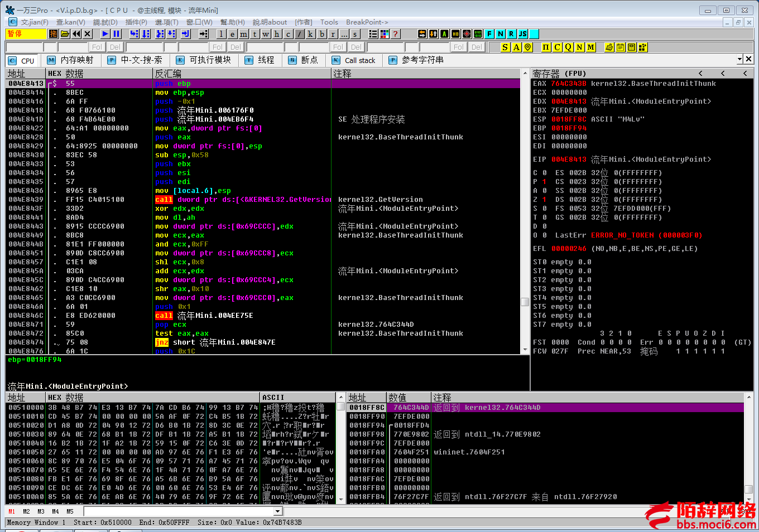This screenshot has height=532, width=759.
Task: Switch to the 可执行模块 tab
Action: coord(204,60)
